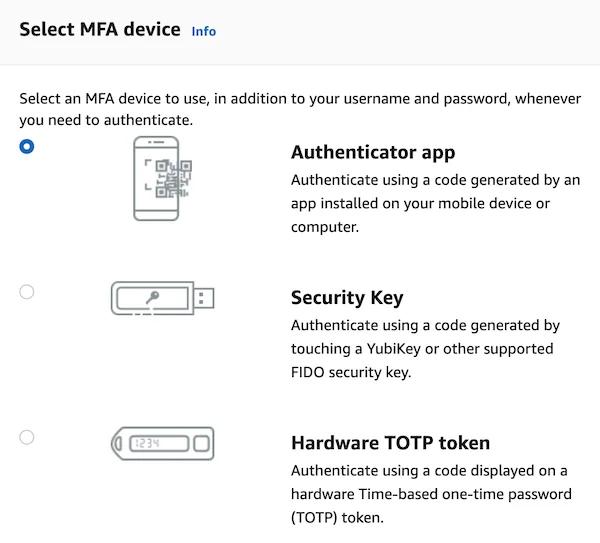Click the 1234 display on the token icon
Image resolution: width=600 pixels, height=543 pixels.
[x=147, y=442]
